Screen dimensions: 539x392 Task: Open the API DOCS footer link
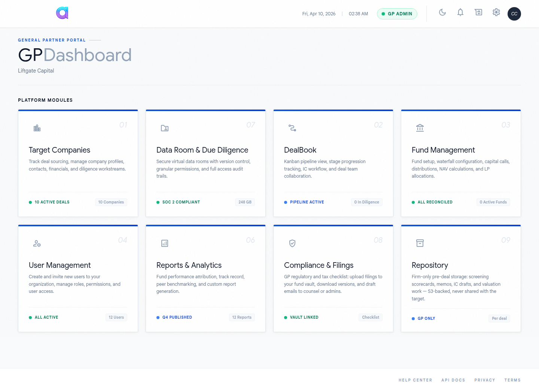click(453, 380)
